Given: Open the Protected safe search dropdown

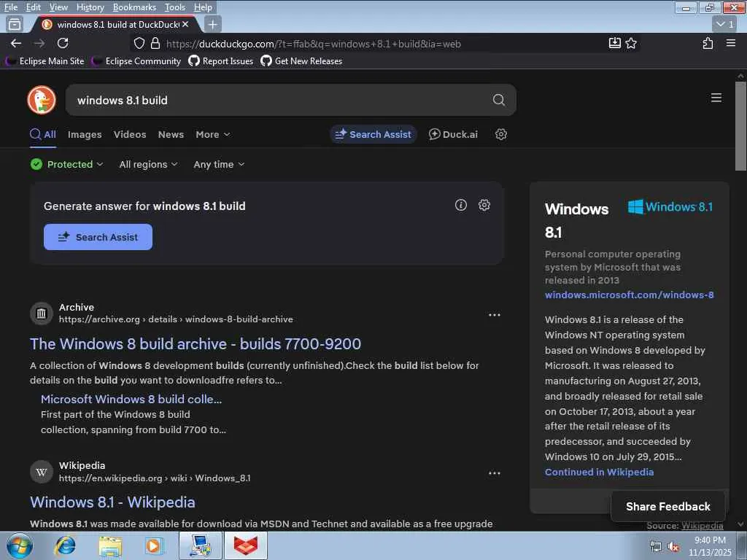Looking at the screenshot, I should pos(66,164).
